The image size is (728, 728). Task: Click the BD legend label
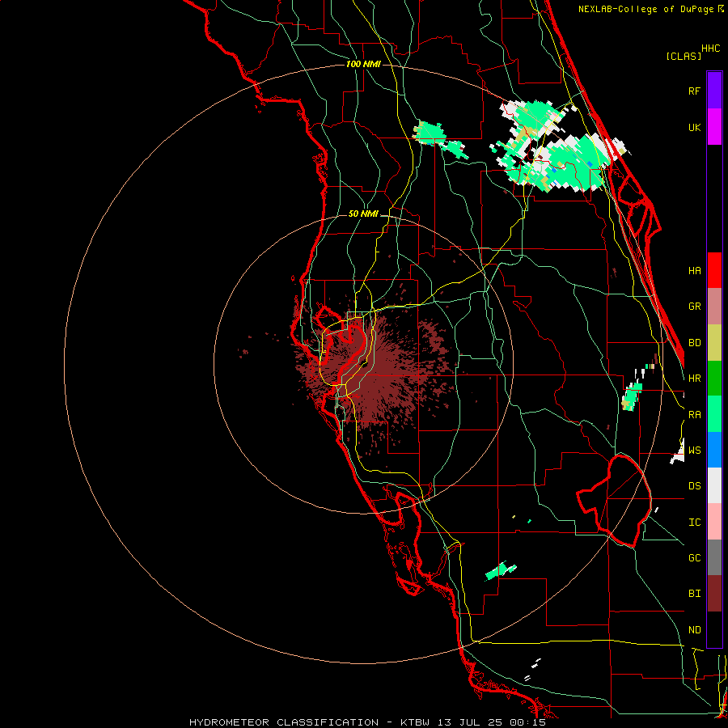click(x=694, y=343)
